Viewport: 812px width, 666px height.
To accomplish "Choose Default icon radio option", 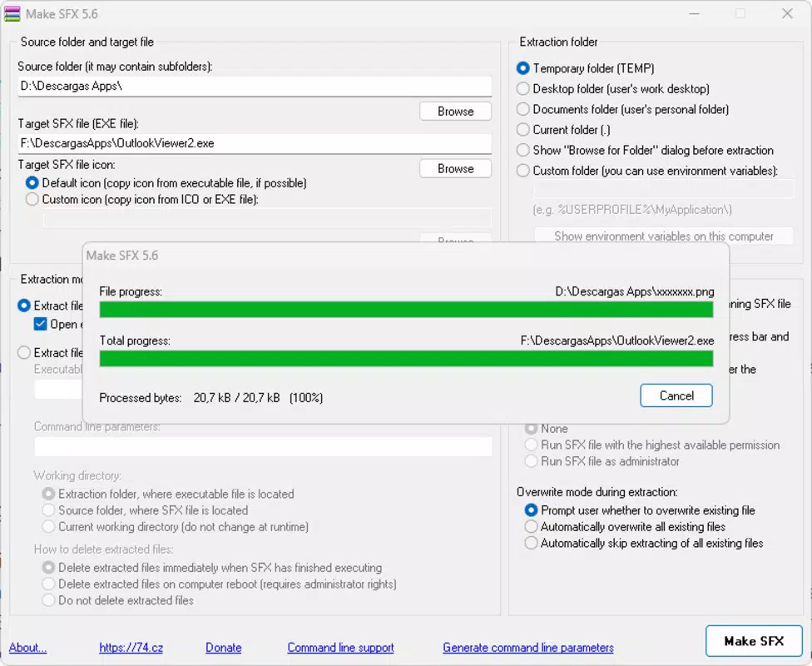I will [166, 183].
